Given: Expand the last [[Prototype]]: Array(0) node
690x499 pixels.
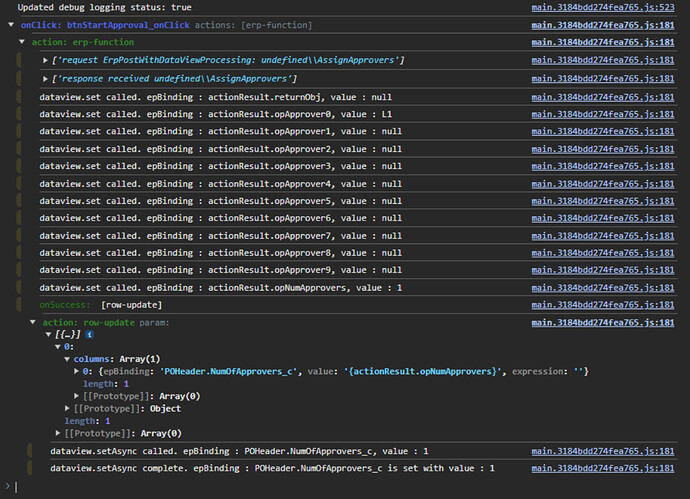Looking at the screenshot, I should coord(58,433).
